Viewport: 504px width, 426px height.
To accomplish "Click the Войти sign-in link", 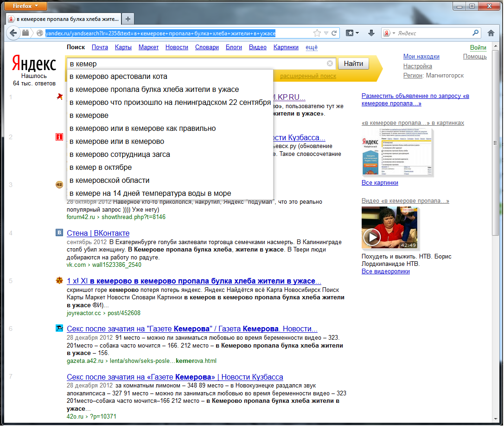I will (478, 48).
